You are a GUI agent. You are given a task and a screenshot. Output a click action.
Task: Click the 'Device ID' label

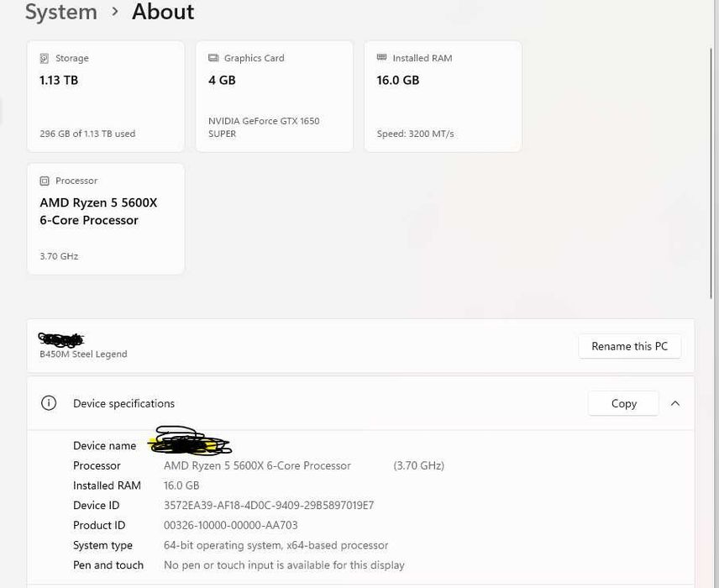click(x=97, y=506)
